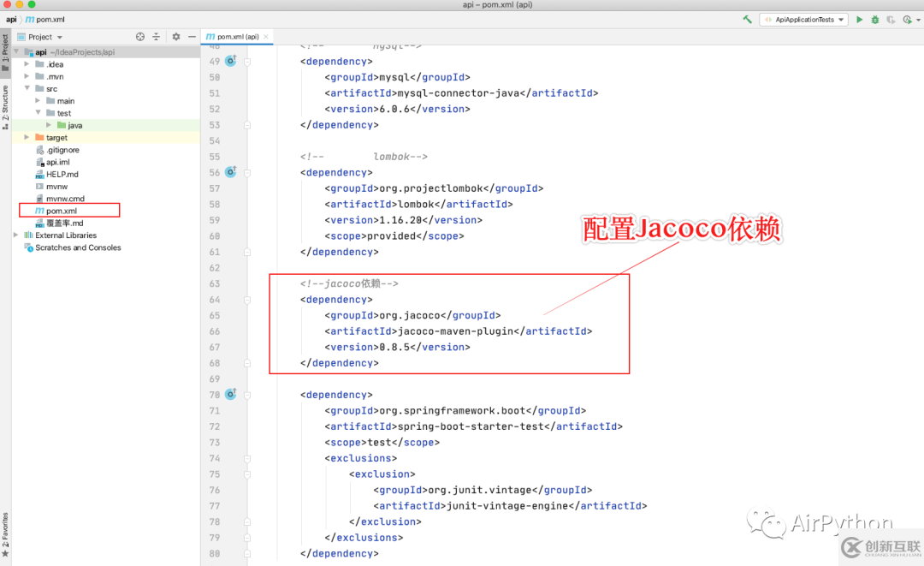Click the fold end marker on line 68
The image size is (924, 566).
pos(247,363)
